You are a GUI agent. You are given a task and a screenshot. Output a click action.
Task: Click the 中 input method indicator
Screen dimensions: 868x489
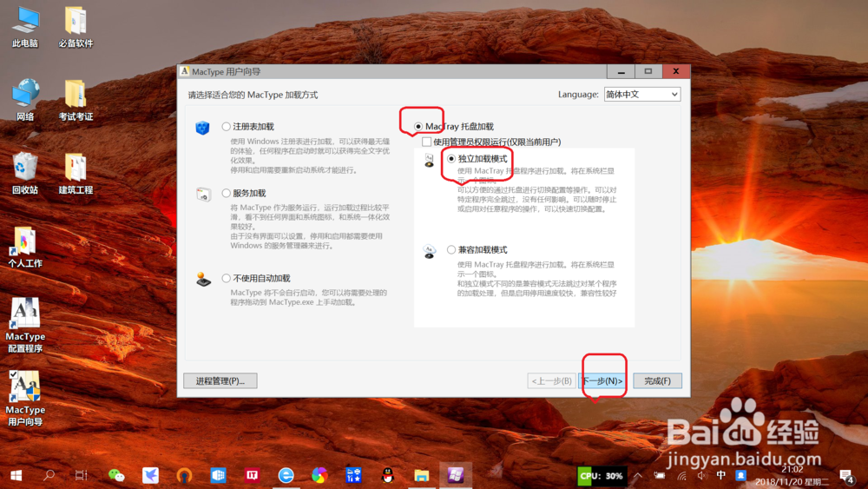point(720,474)
